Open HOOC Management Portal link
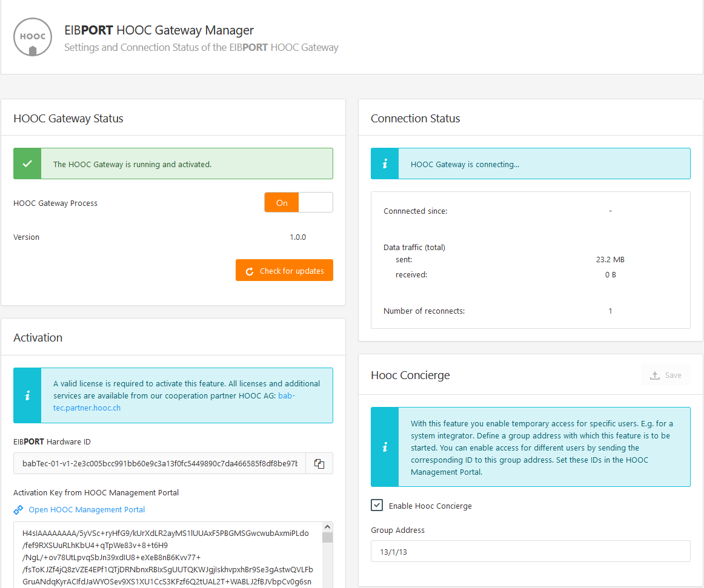Screen dimensions: 704x588 pyautogui.click(x=87, y=510)
